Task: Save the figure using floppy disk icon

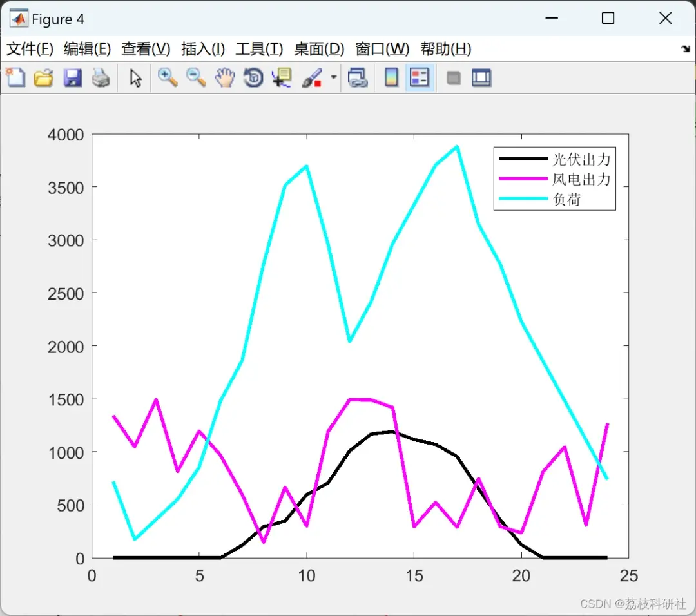Action: click(x=72, y=78)
